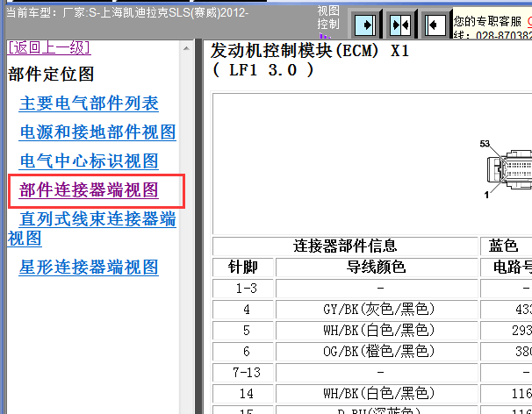This screenshot has height=414, width=532.
Task: Click the 当前车型 vehicle info text
Action: [x=127, y=13]
